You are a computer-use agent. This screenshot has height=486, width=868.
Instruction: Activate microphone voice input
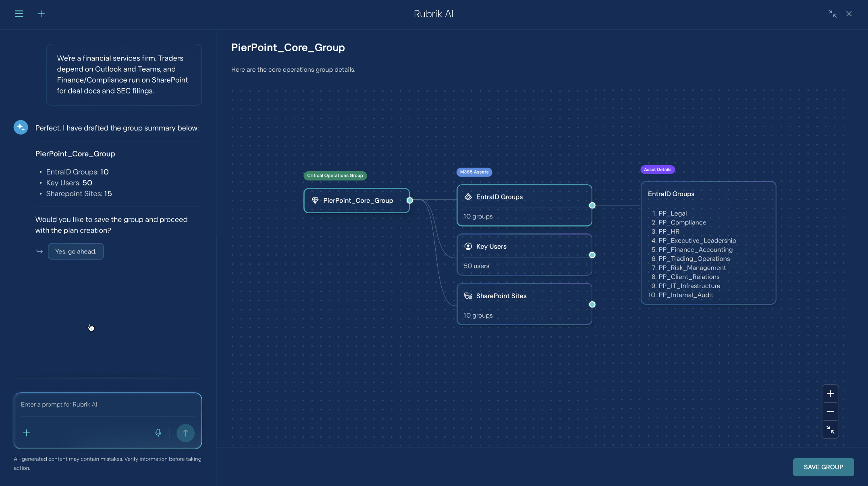(158, 433)
